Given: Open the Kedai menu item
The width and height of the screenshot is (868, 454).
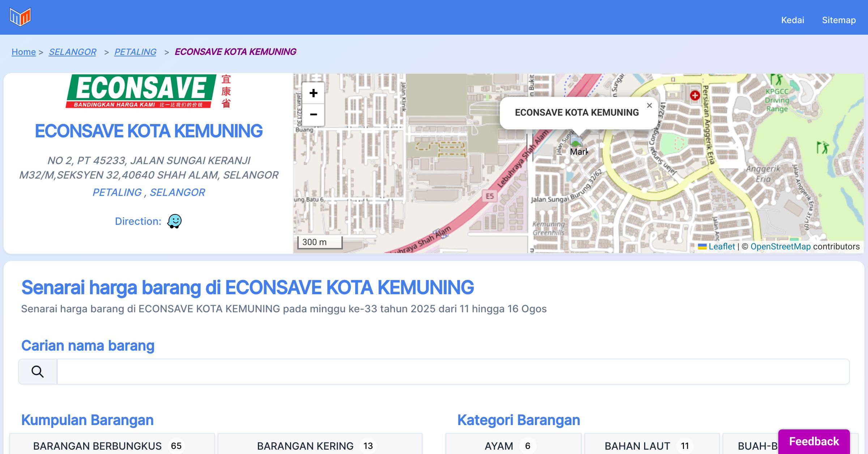Looking at the screenshot, I should tap(792, 20).
